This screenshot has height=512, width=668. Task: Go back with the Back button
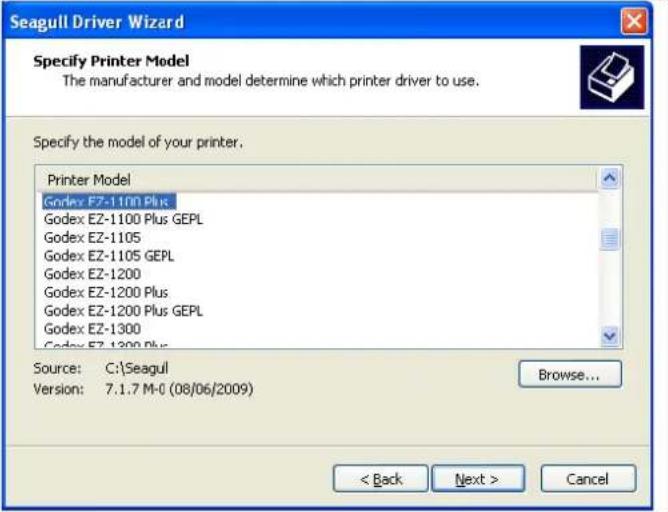pos(380,479)
